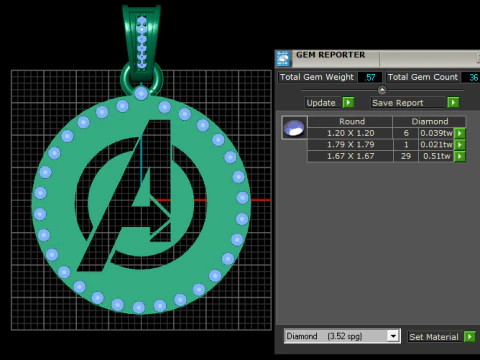Select the 1.20 X 1.20 size cell
This screenshot has width=480, height=360.
coord(350,133)
